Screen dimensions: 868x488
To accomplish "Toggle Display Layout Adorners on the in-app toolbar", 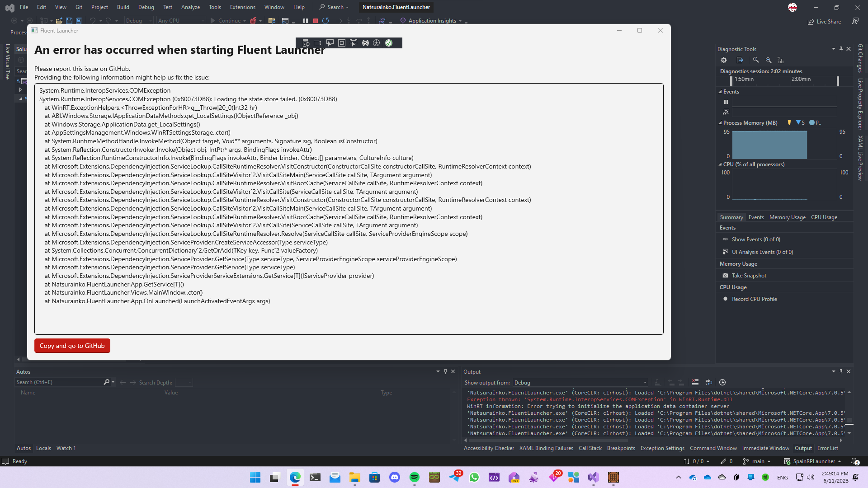I will click(342, 43).
